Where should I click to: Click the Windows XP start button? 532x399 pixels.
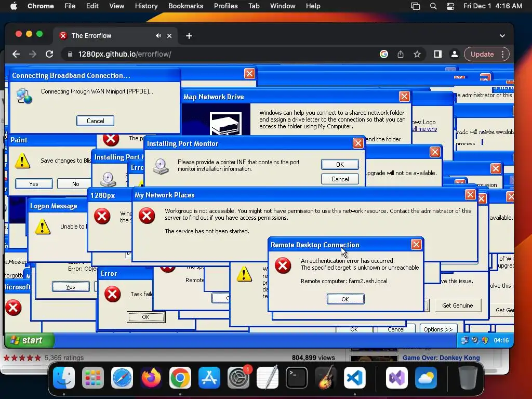click(x=29, y=340)
